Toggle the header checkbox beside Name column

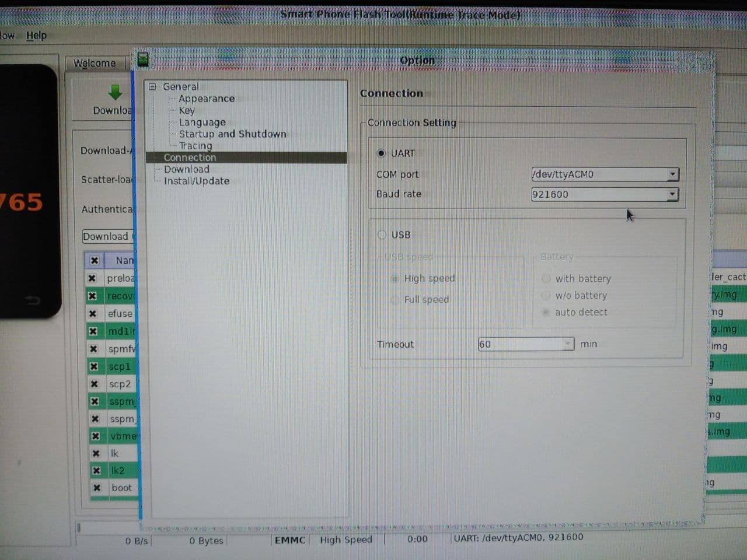94,260
